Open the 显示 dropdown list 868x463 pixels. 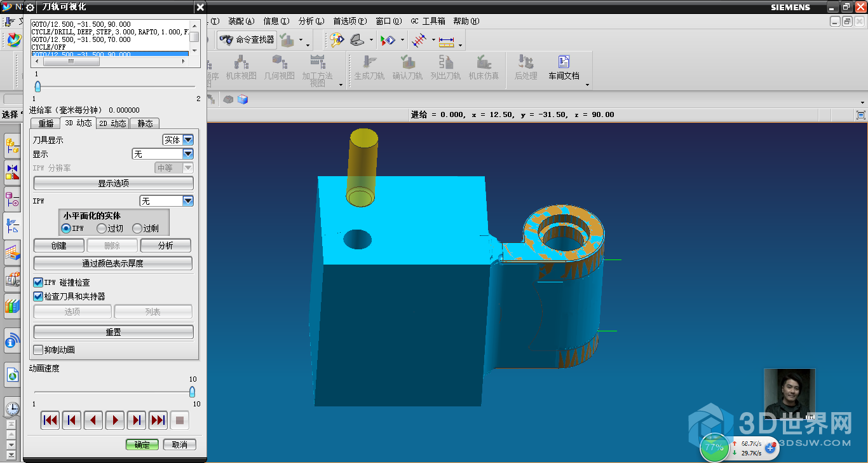coord(187,154)
